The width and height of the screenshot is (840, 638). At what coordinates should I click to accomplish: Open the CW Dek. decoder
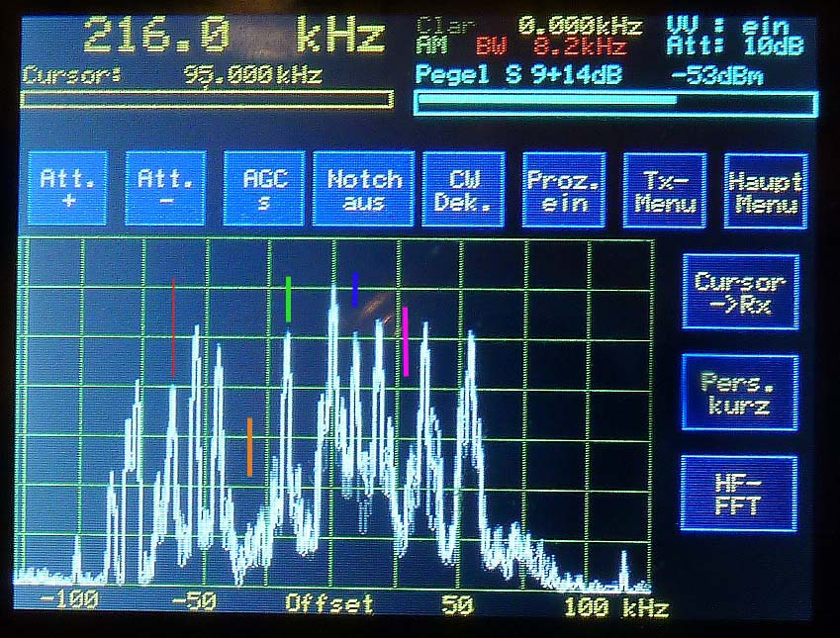pyautogui.click(x=464, y=189)
